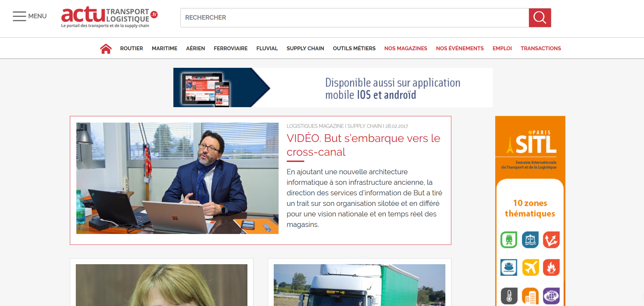Open NOS MAGAZINES link
644x306 pixels.
(x=406, y=48)
